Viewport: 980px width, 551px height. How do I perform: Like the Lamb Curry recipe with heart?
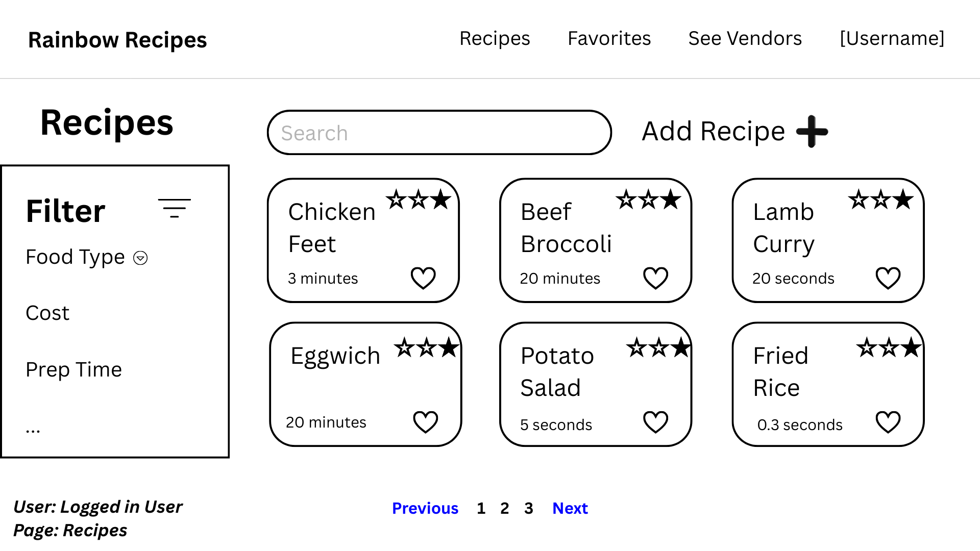click(x=888, y=278)
